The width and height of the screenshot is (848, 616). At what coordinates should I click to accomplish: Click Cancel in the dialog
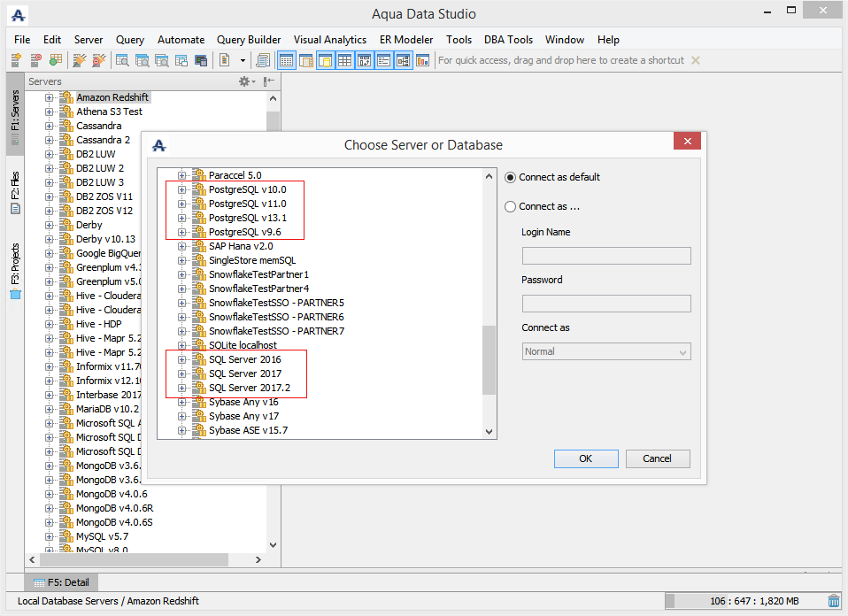(x=657, y=458)
